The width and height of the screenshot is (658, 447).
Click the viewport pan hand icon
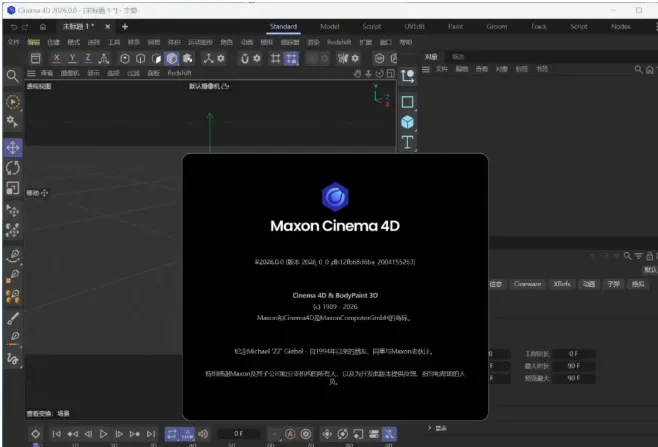tap(357, 73)
